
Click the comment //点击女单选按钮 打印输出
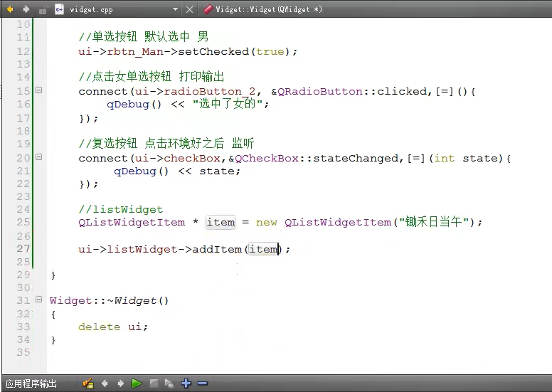coord(152,76)
